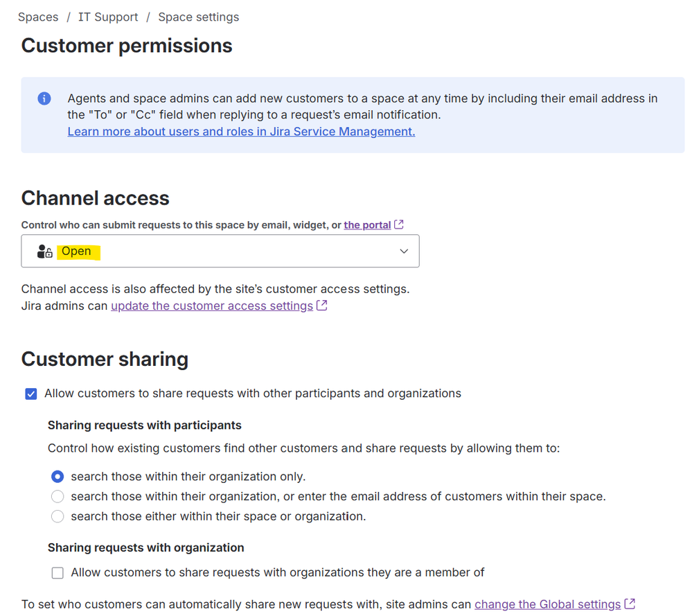Navigate to Spaces in the breadcrumb

pyautogui.click(x=38, y=17)
